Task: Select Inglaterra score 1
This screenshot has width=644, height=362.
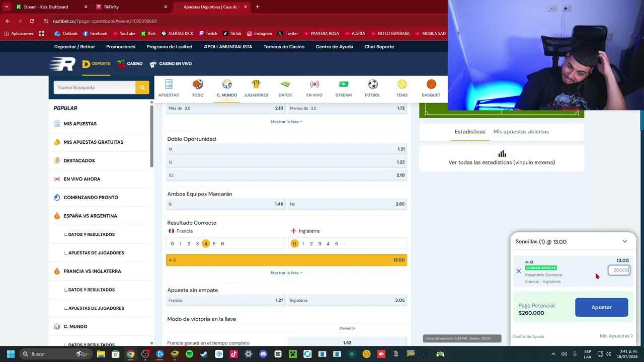Action: [x=303, y=244]
